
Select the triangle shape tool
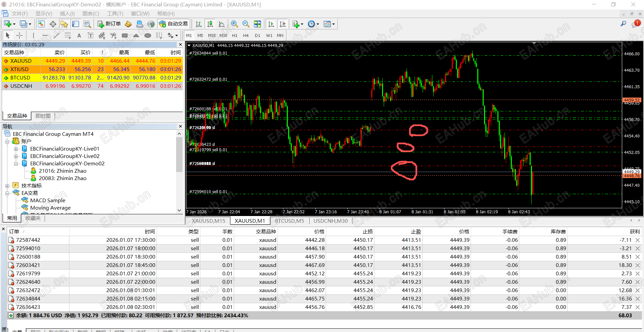point(136,35)
